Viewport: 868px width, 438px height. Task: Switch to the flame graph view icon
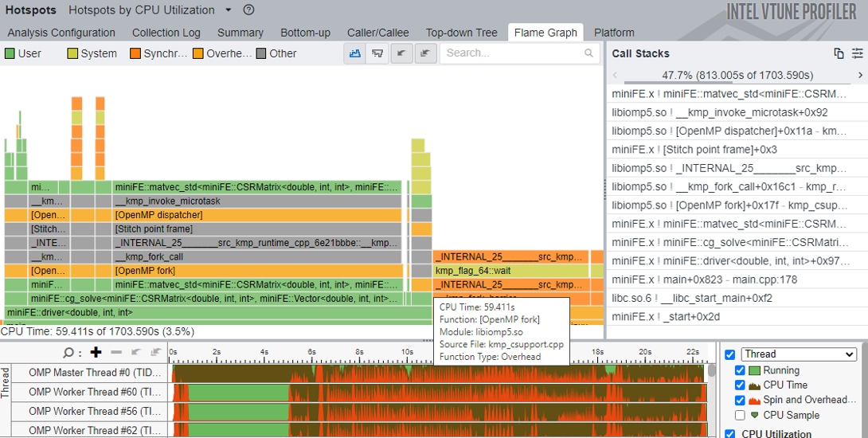tap(355, 53)
